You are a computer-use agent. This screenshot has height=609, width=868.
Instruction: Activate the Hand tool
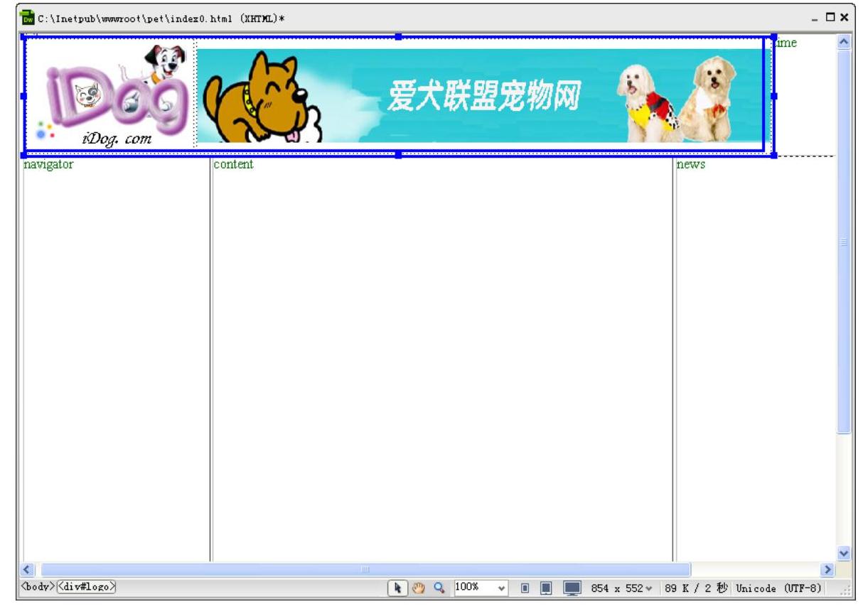419,588
